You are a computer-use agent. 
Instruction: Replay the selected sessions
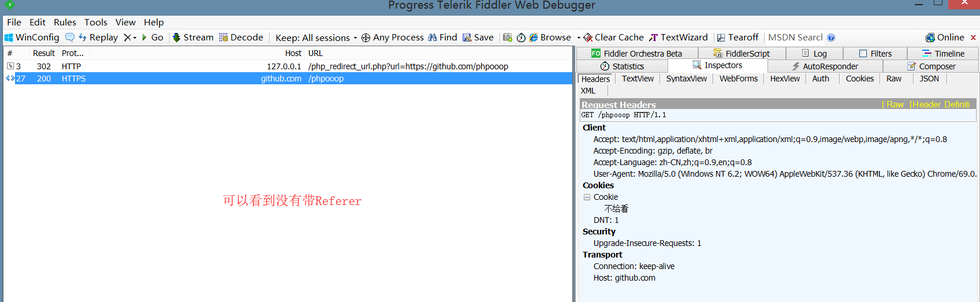98,38
